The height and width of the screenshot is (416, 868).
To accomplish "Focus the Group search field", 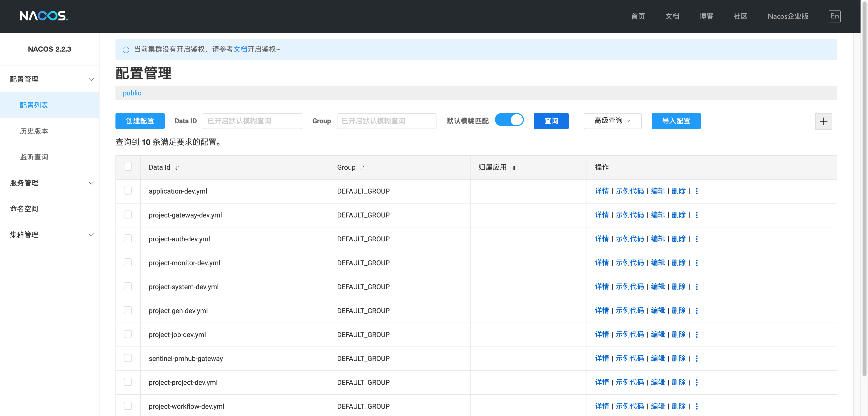I will coord(386,121).
